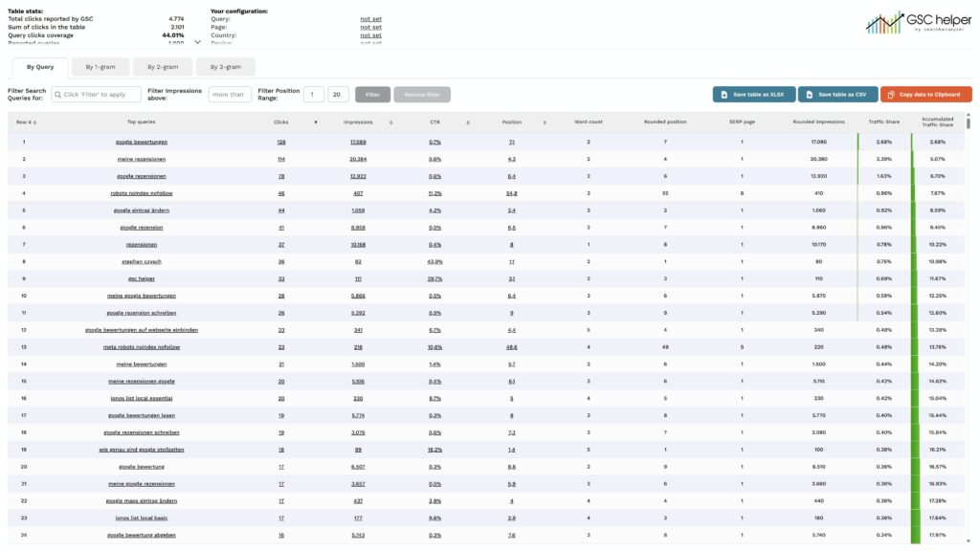Click the Top queries column header

coord(142,121)
